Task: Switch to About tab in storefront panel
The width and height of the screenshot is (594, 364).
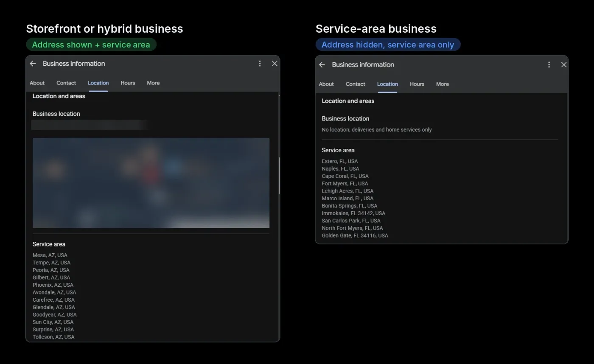Action: [x=37, y=83]
